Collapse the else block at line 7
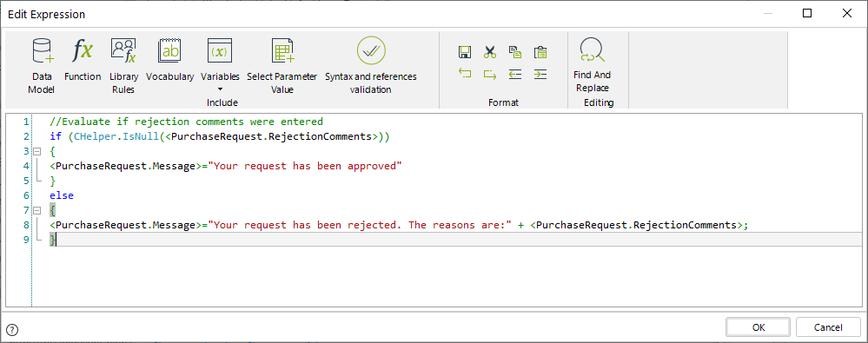The height and width of the screenshot is (343, 868). 36,211
